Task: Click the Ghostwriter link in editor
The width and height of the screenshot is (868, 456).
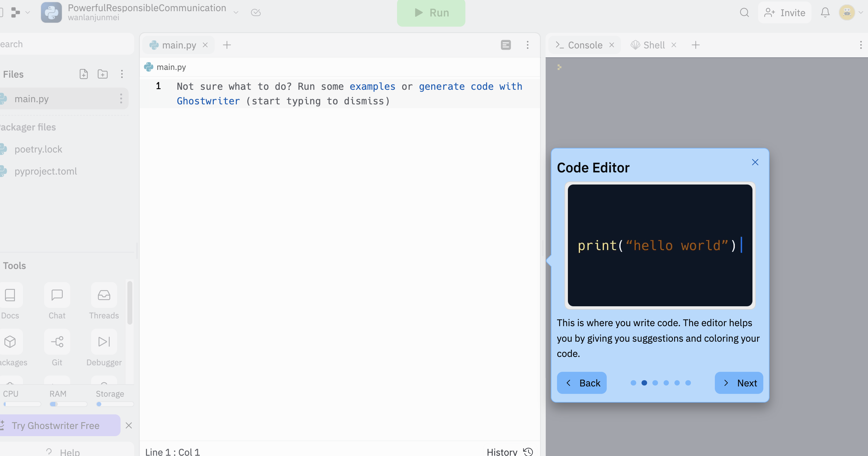Action: 208,101
